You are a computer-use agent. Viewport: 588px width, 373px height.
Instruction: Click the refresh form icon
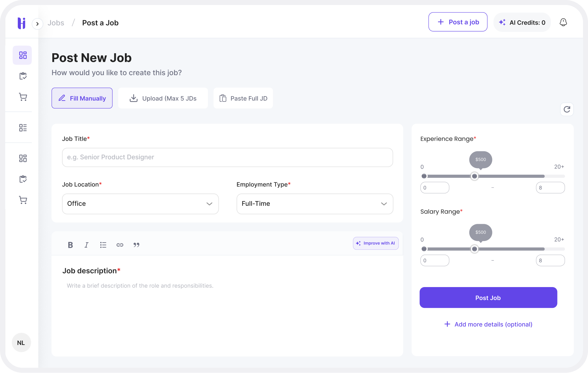[567, 109]
